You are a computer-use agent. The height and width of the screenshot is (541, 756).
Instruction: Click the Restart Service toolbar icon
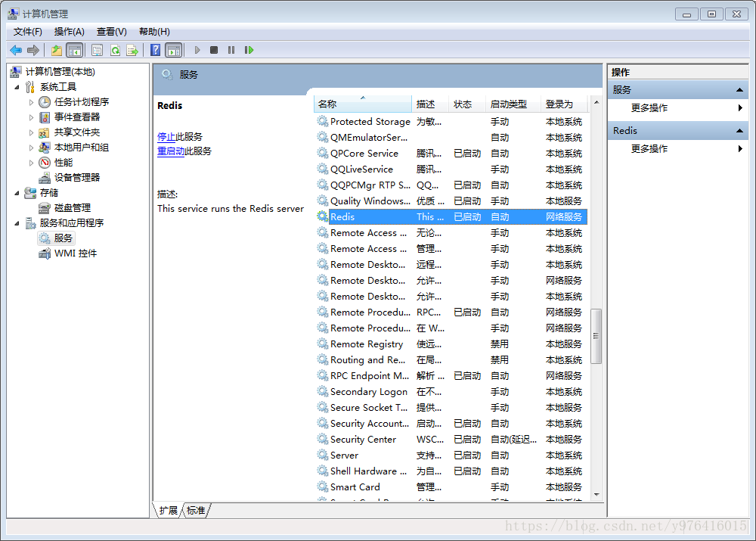(249, 50)
